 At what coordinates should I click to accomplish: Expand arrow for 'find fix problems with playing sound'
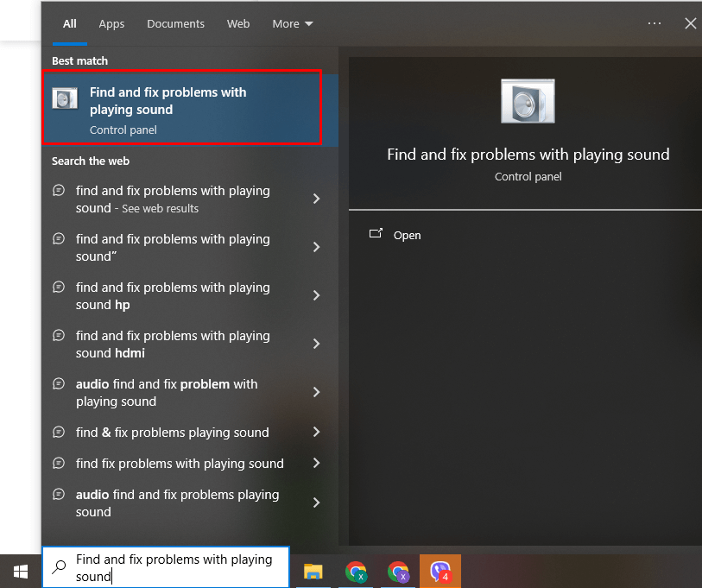tap(317, 463)
